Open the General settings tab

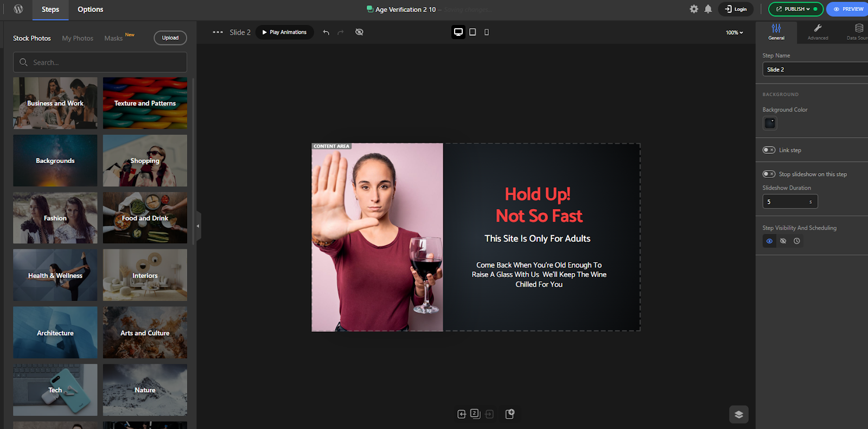coord(776,32)
